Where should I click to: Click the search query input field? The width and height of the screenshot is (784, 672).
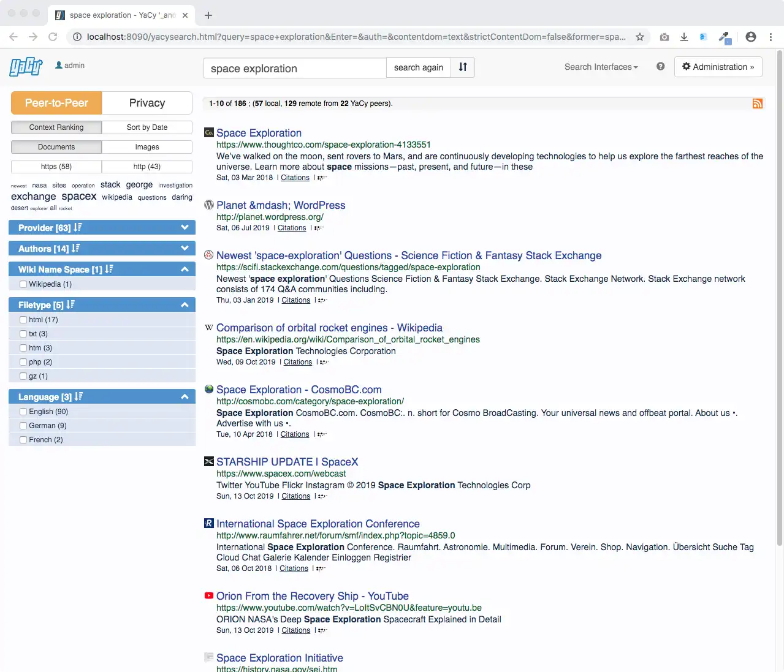(295, 68)
